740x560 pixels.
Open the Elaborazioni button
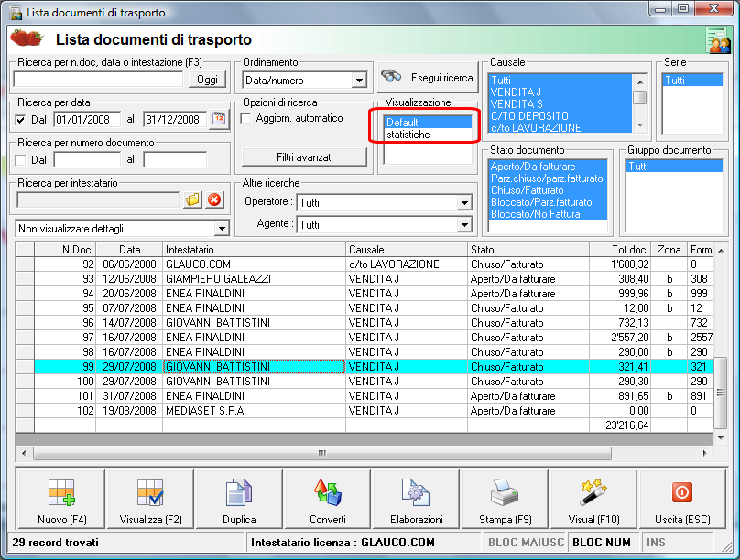pos(416,500)
